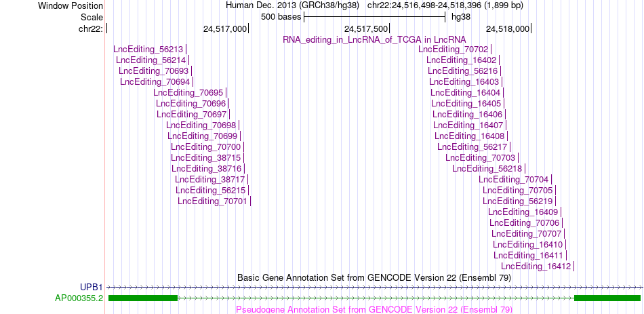Viewport: 644px width, 314px height.
Task: Click LncEditing_56218 label
Action: click(x=487, y=168)
